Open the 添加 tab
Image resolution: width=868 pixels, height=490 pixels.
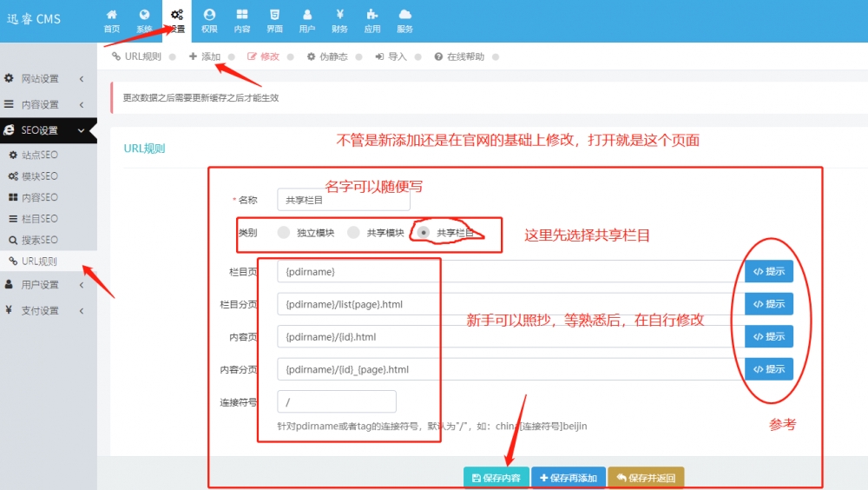coord(205,56)
